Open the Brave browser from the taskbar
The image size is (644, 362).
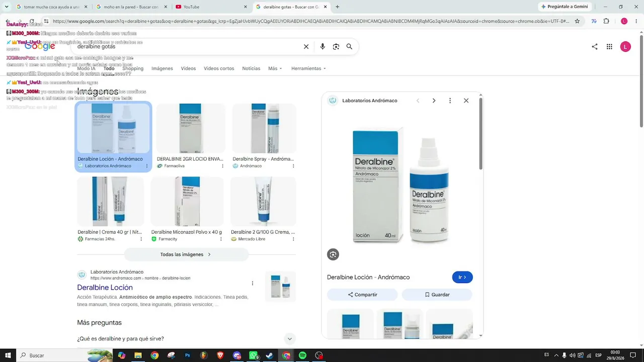pyautogui.click(x=220, y=355)
